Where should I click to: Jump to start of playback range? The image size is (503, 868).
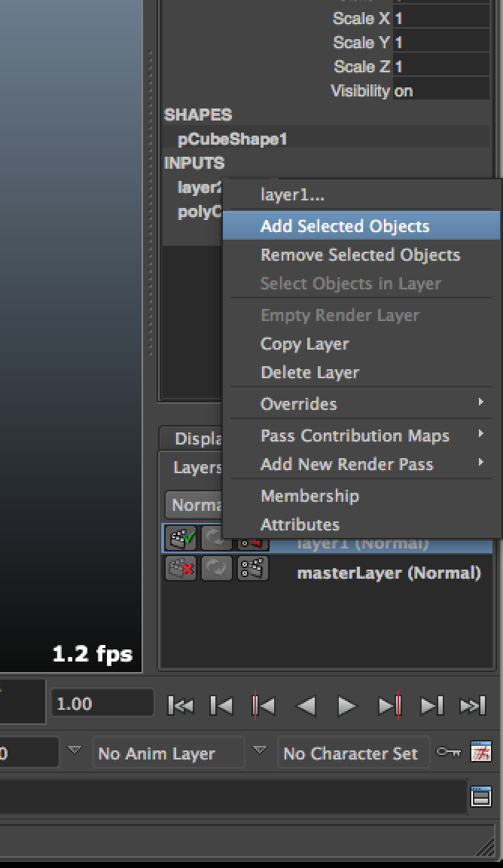tap(180, 706)
